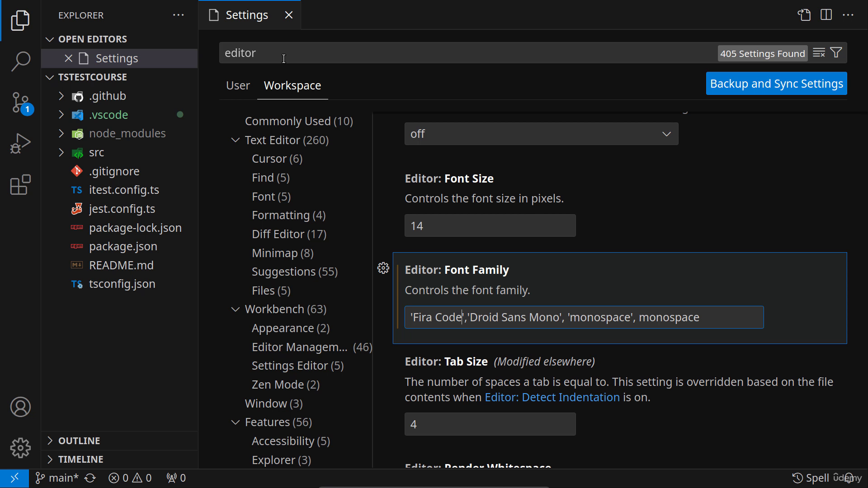Click the ports forwarded status item
Screen dimensions: 868x488
[176, 478]
